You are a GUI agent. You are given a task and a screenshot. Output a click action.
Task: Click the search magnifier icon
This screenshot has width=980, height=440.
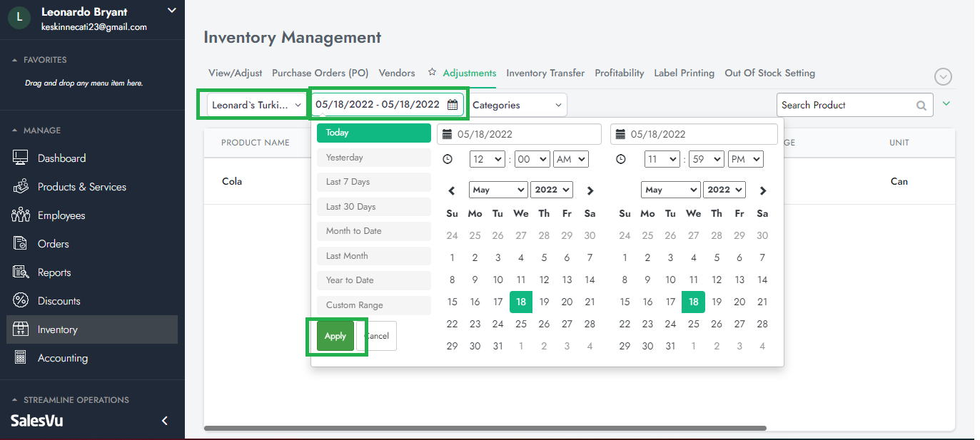tap(921, 106)
